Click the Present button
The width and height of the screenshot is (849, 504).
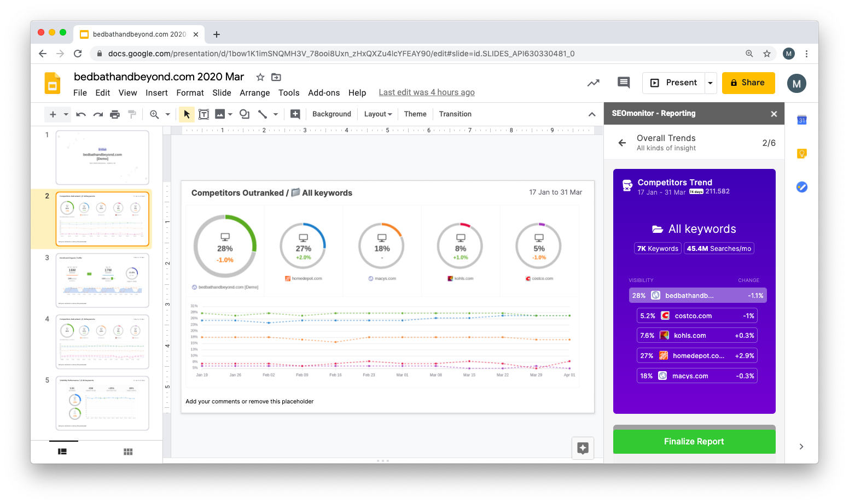(674, 83)
